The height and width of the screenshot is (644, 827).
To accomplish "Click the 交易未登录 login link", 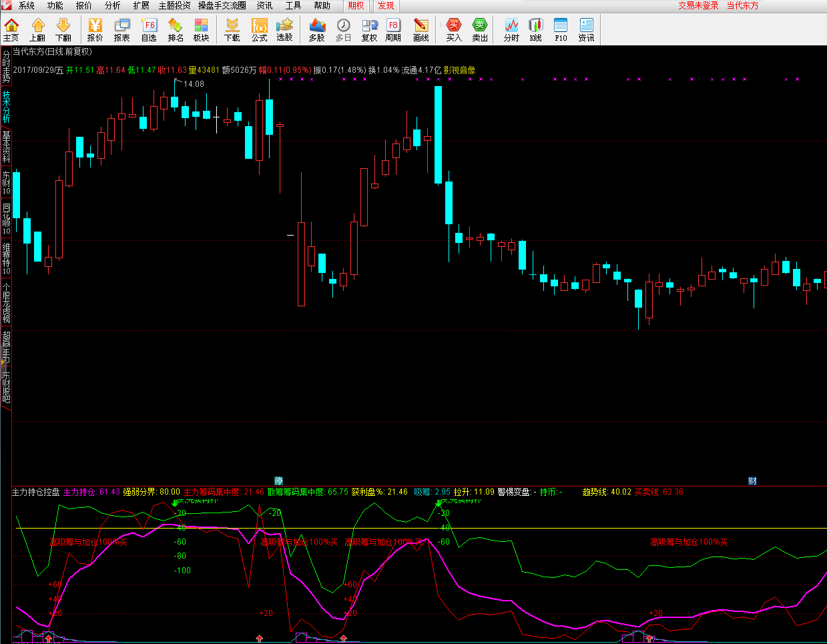I will (x=698, y=5).
